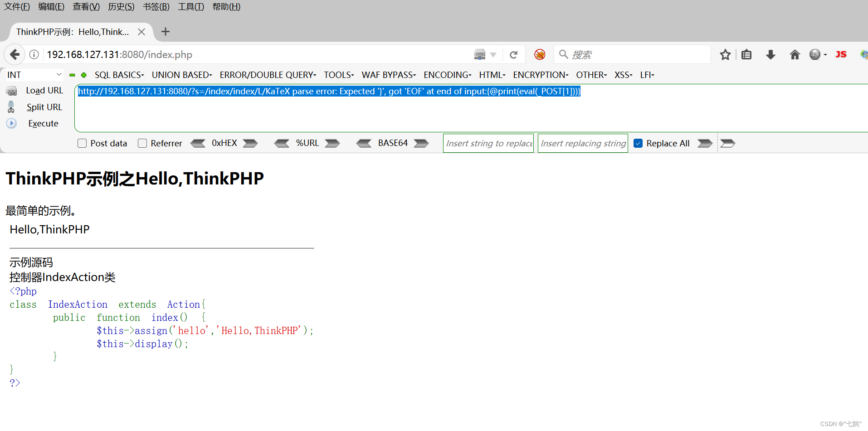The image size is (868, 431).
Task: Open the 文件(F) menu
Action: (17, 7)
